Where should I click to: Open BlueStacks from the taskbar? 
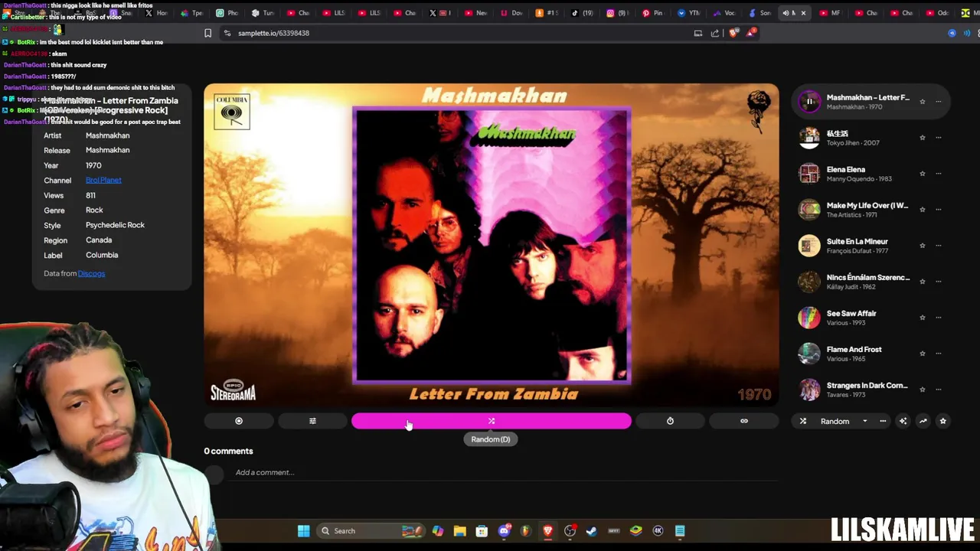pyautogui.click(x=635, y=530)
